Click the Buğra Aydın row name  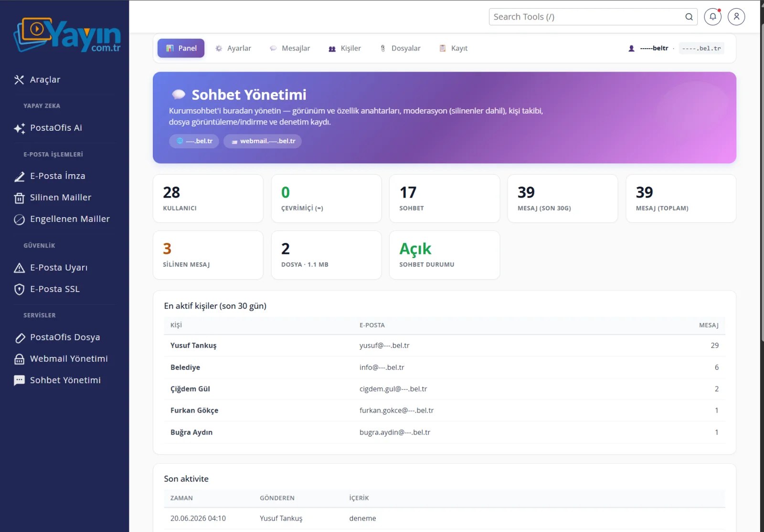click(191, 432)
